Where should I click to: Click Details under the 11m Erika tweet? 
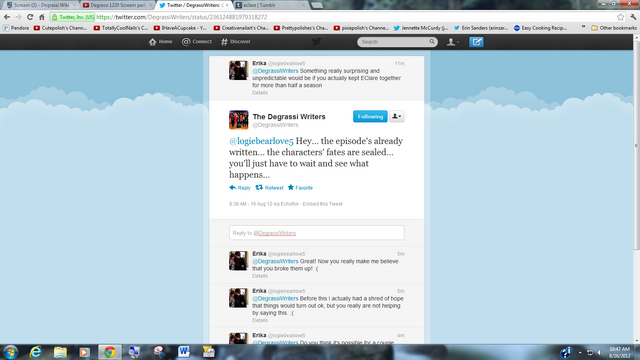click(260, 93)
